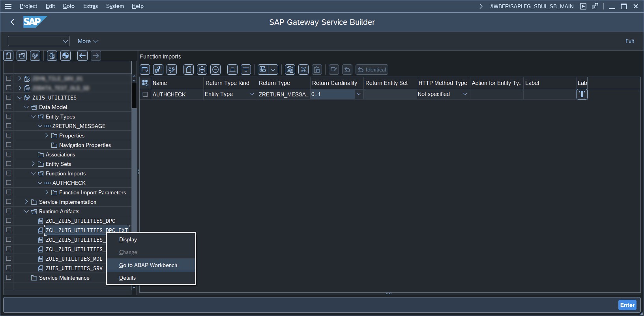Open the System menu
Viewport: 644px width, 316px height.
(x=115, y=6)
